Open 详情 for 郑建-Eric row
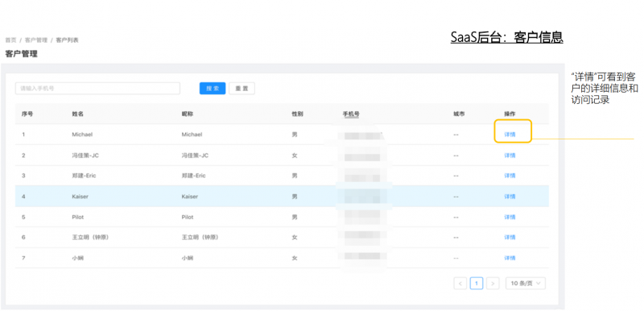Image resolution: width=644 pixels, height=311 pixels. (x=510, y=176)
